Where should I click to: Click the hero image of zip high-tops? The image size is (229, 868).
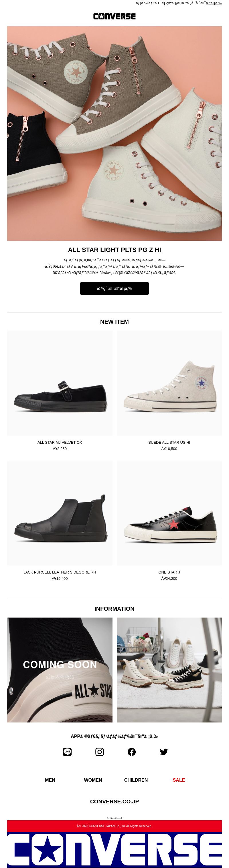click(114, 134)
